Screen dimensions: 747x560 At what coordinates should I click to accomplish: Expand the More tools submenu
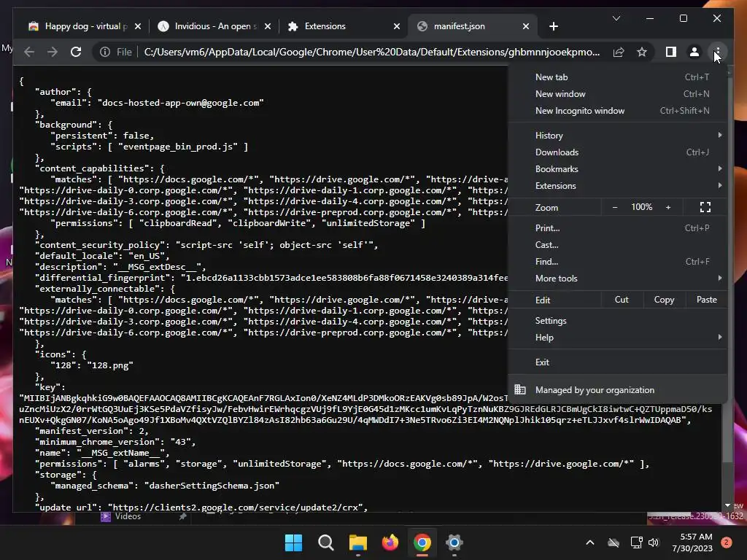click(x=618, y=278)
